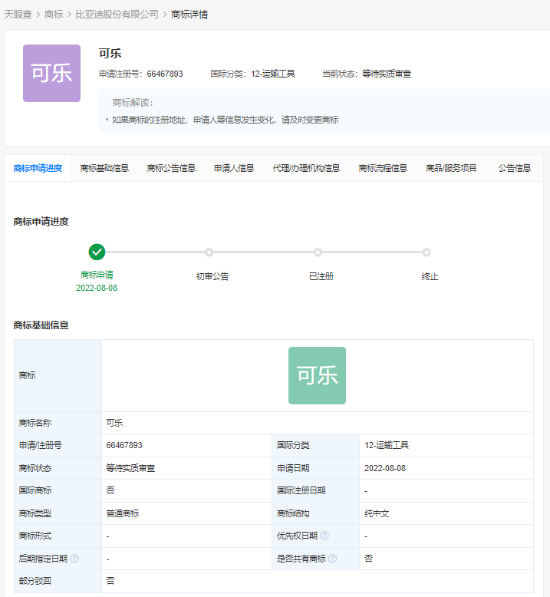Click 可乐 value in 商标名称 row
This screenshot has height=597, width=550.
[114, 423]
